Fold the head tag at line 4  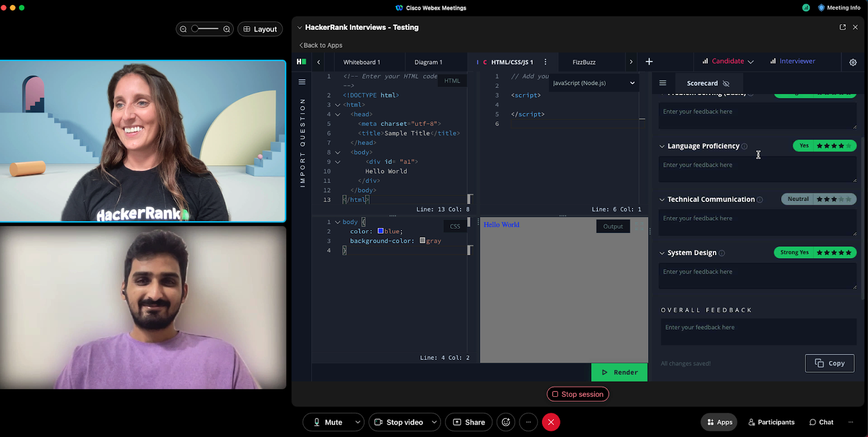point(337,115)
